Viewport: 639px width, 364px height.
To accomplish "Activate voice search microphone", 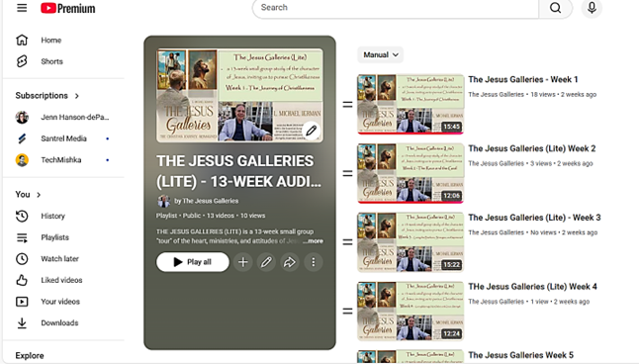I will click(592, 8).
